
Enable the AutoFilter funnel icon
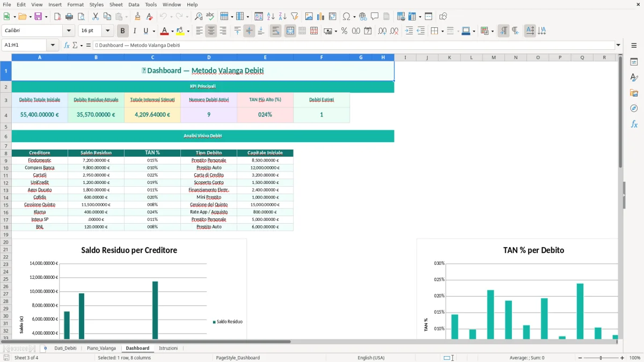pos(294,17)
